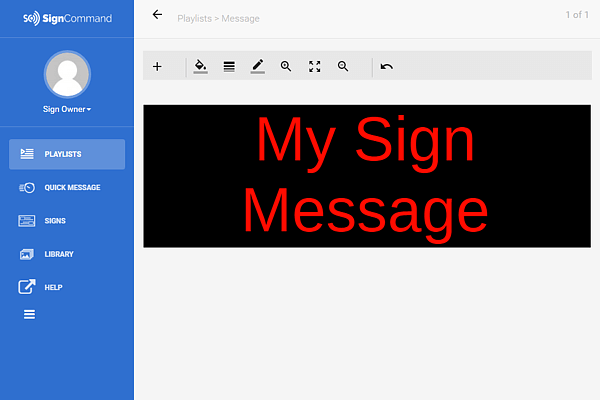Image resolution: width=600 pixels, height=400 pixels.
Task: Click the fit-to-screen arrows icon
Action: [x=315, y=66]
